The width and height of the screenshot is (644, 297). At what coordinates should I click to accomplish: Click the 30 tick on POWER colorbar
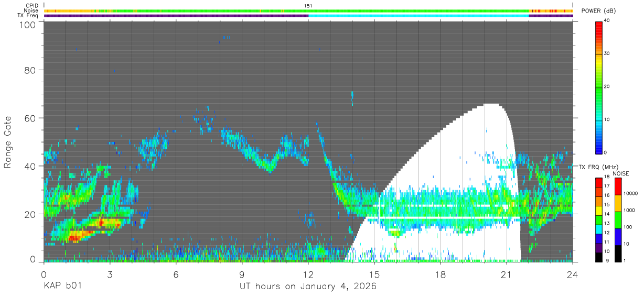click(x=607, y=54)
